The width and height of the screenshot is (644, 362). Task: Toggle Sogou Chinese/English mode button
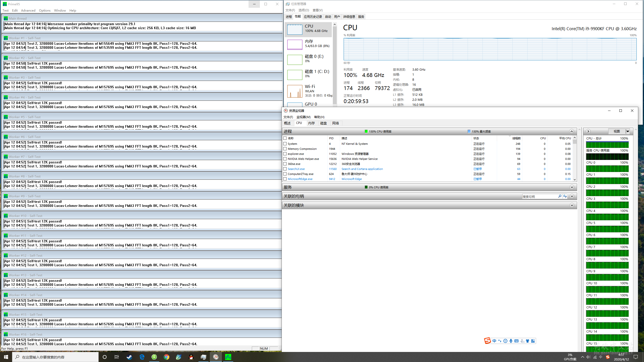point(494,341)
